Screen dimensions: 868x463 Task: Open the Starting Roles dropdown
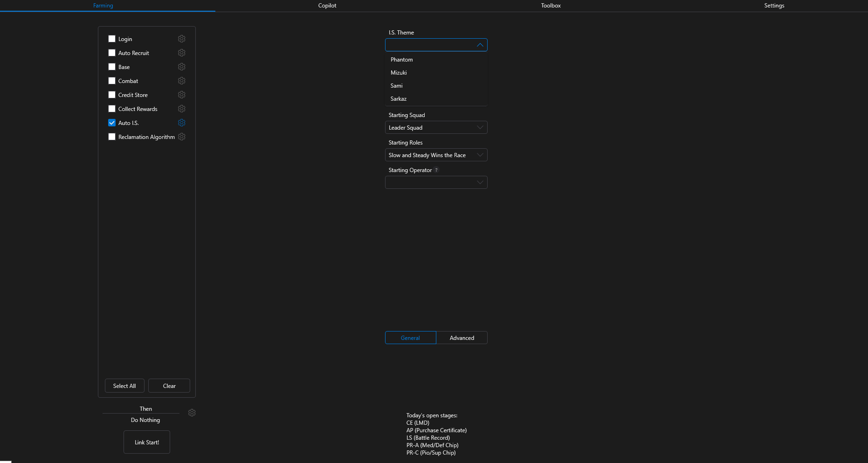coord(436,155)
